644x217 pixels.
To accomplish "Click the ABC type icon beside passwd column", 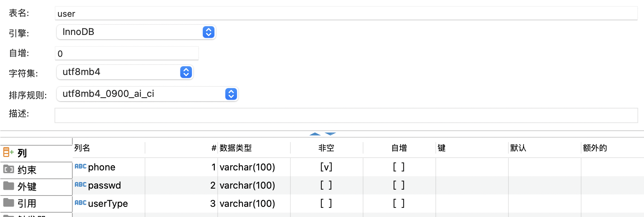I will click(x=80, y=185).
